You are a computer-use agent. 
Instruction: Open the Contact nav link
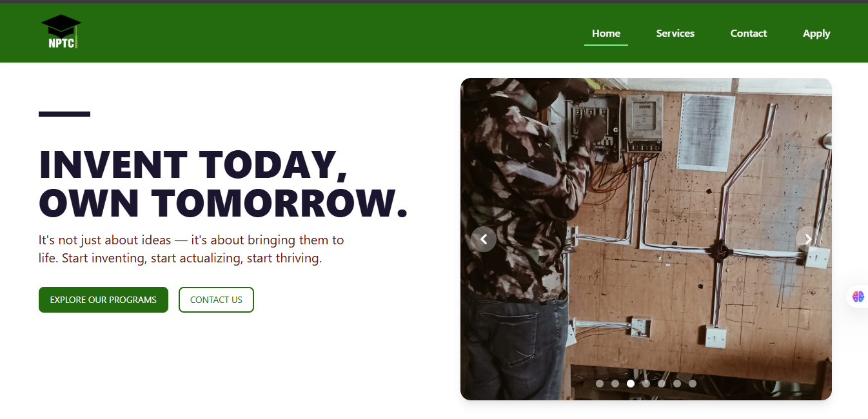(x=749, y=34)
